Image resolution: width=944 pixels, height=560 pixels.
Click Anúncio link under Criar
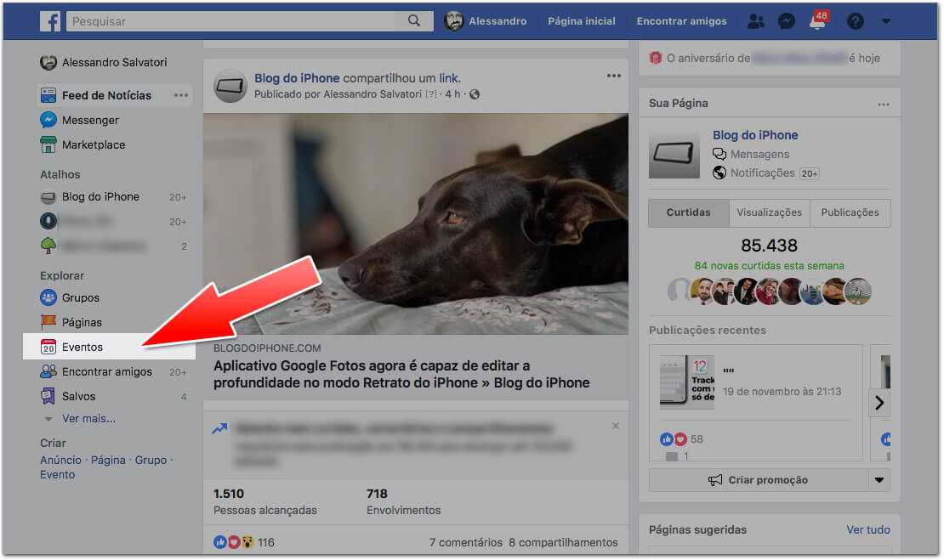[60, 460]
